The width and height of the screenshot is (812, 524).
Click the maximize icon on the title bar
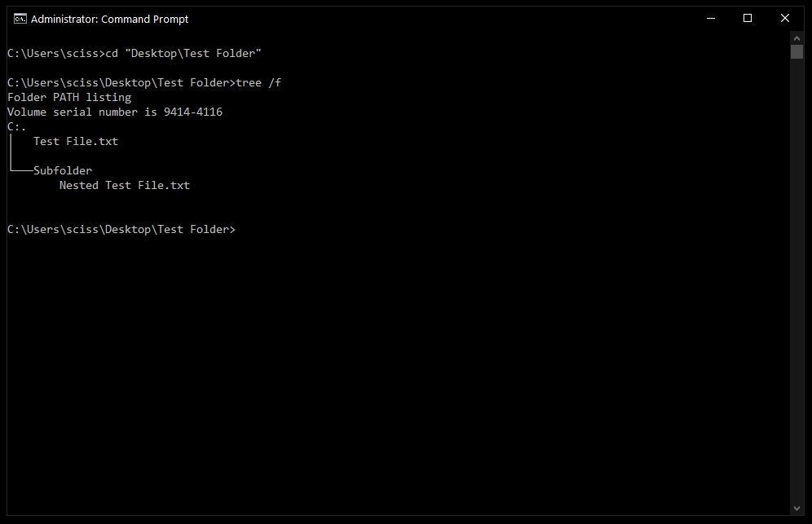[x=747, y=18]
